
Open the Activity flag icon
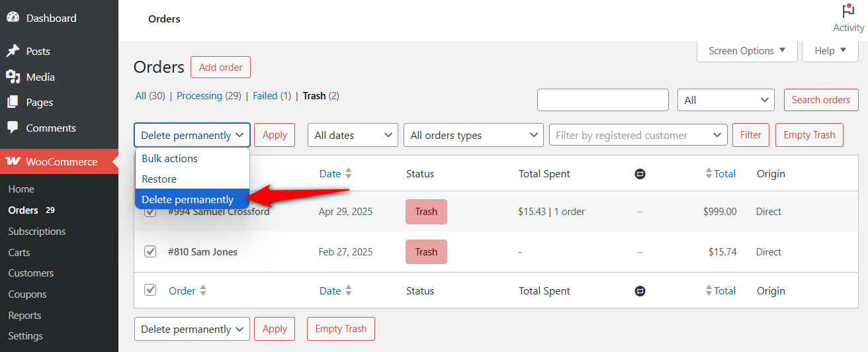(x=848, y=11)
